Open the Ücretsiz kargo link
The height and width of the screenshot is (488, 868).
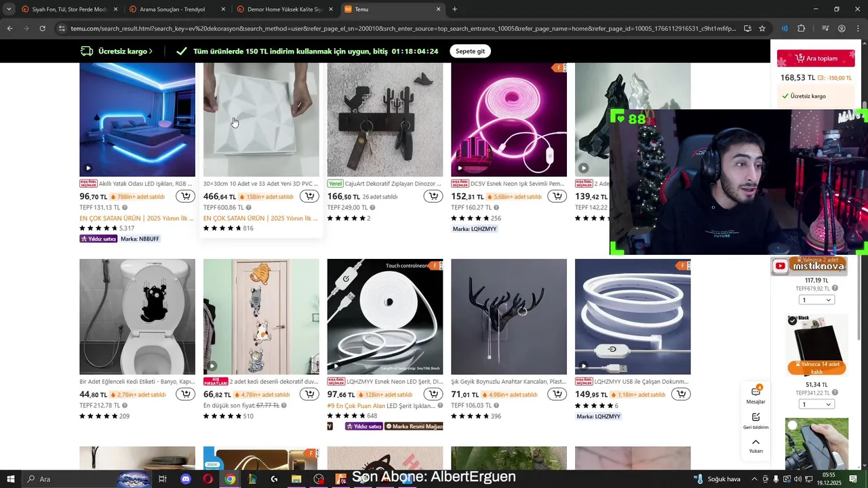pos(117,52)
